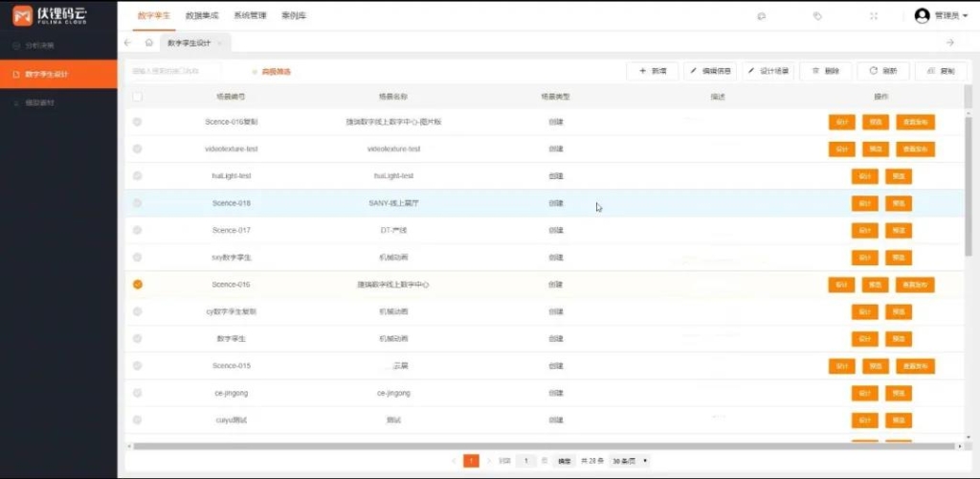Deselect the checked Scence-016 row

138,285
